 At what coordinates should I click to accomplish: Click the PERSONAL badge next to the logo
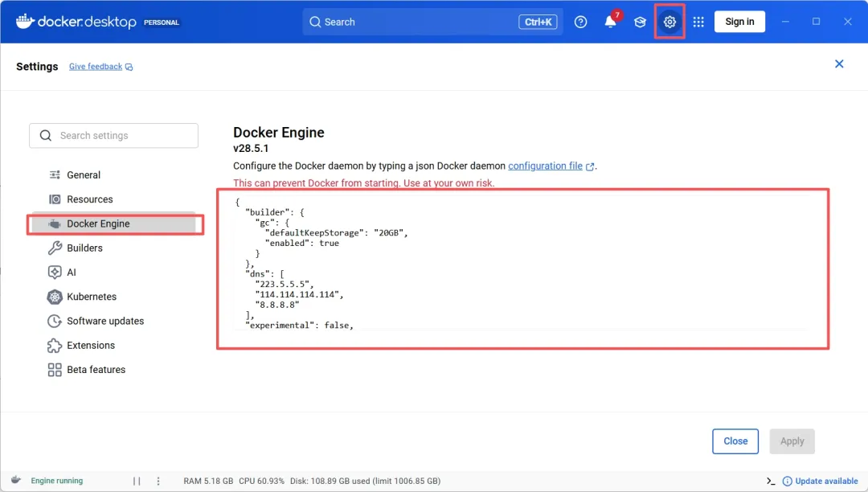click(x=161, y=23)
